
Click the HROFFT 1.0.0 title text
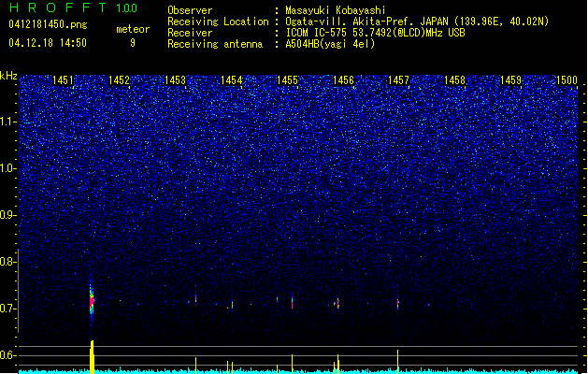click(74, 7)
